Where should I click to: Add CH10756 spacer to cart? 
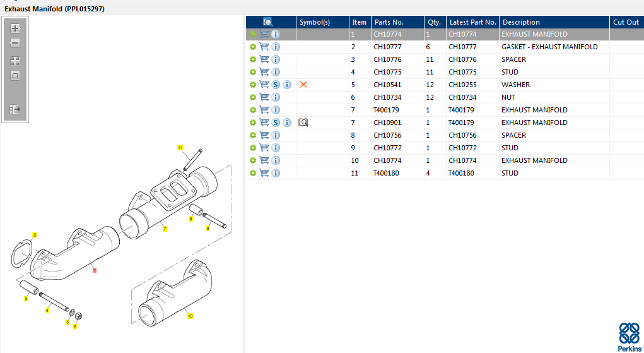pos(264,135)
